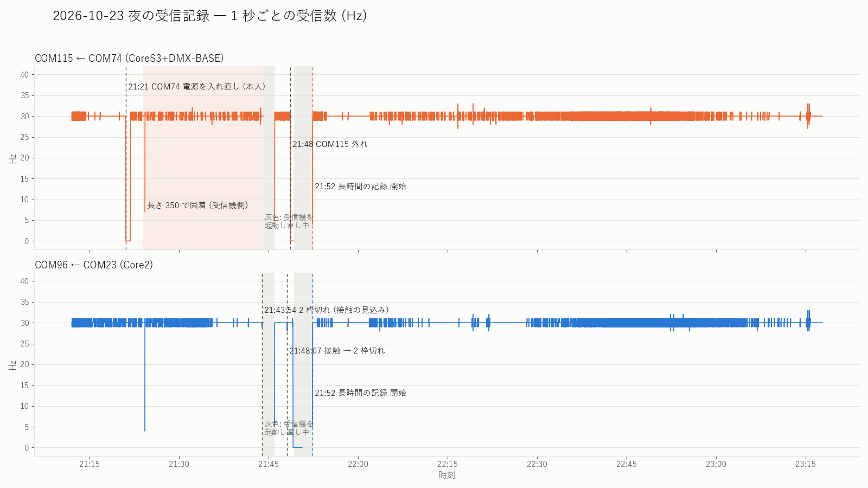
Task: Click the "22:15" x-axis tick label
Action: click(448, 464)
